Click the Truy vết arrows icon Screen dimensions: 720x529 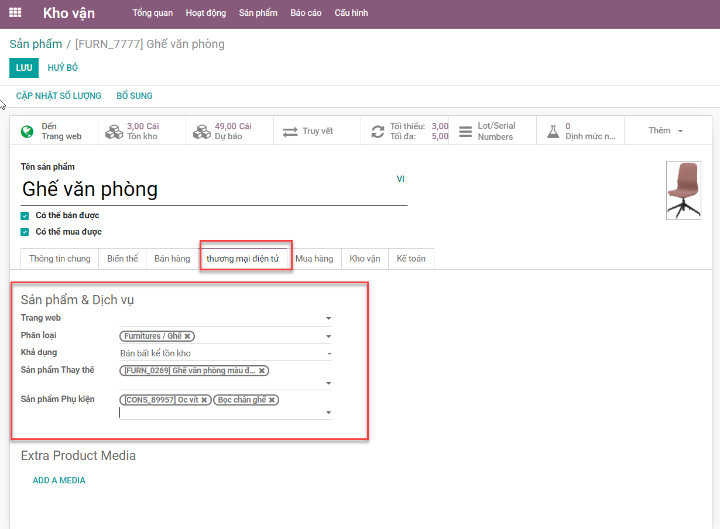click(x=290, y=132)
